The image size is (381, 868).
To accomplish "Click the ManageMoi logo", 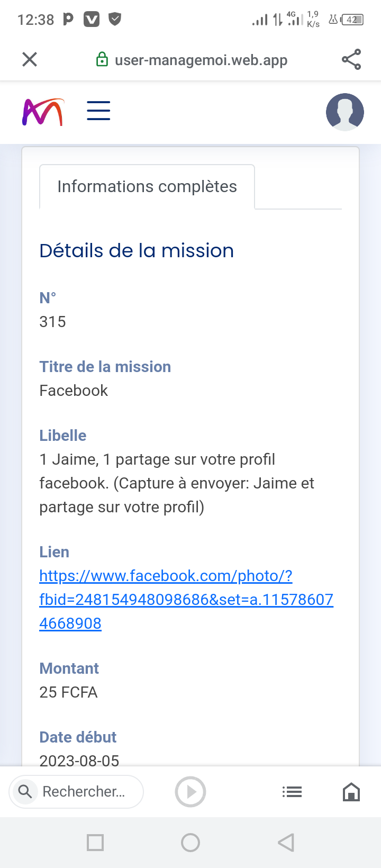I will point(43,112).
